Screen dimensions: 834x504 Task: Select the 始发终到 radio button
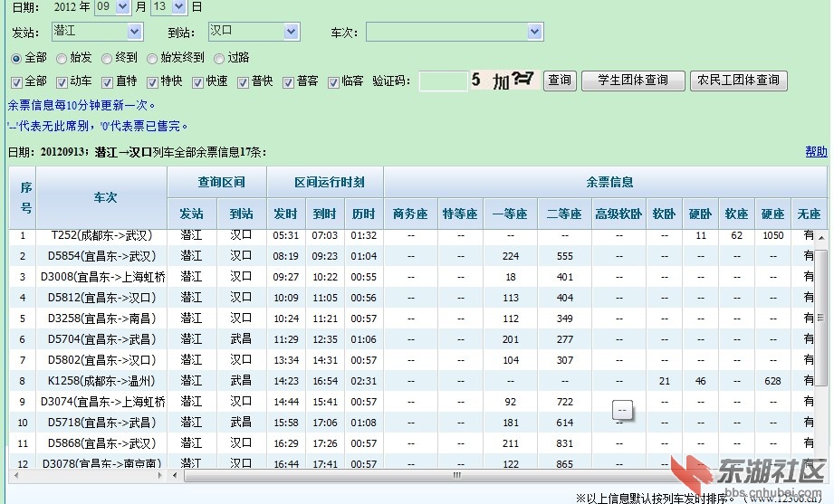pyautogui.click(x=152, y=59)
